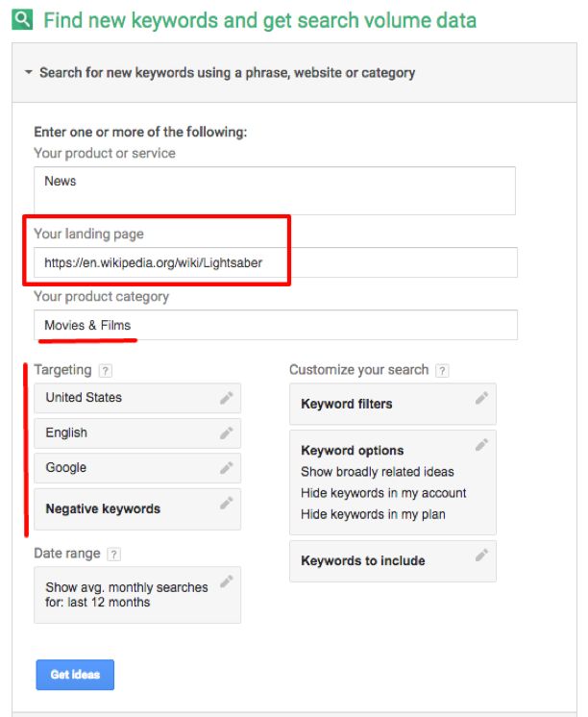Viewport: 588px width, 717px height.
Task: Click Date range help question mark
Action: pyautogui.click(x=114, y=555)
